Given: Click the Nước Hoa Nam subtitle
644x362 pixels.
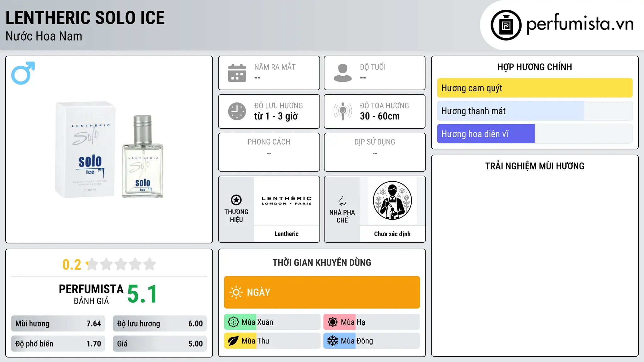Looking at the screenshot, I should 44,36.
